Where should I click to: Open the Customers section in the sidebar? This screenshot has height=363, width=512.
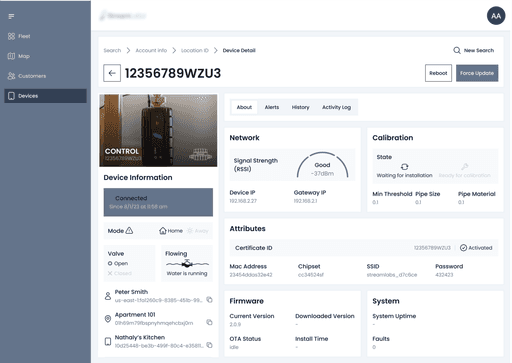[27, 76]
